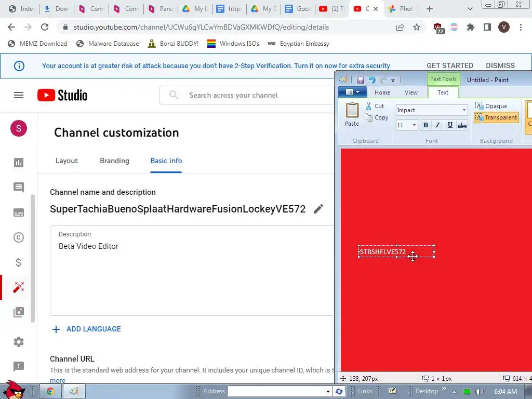Toggle Underline in Paint font group

[x=450, y=125]
